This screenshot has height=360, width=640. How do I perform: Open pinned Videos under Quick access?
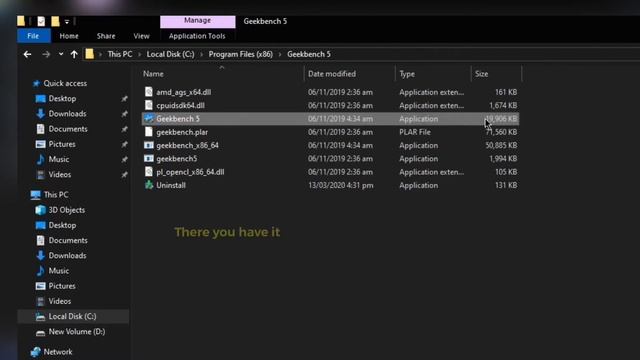(60, 174)
